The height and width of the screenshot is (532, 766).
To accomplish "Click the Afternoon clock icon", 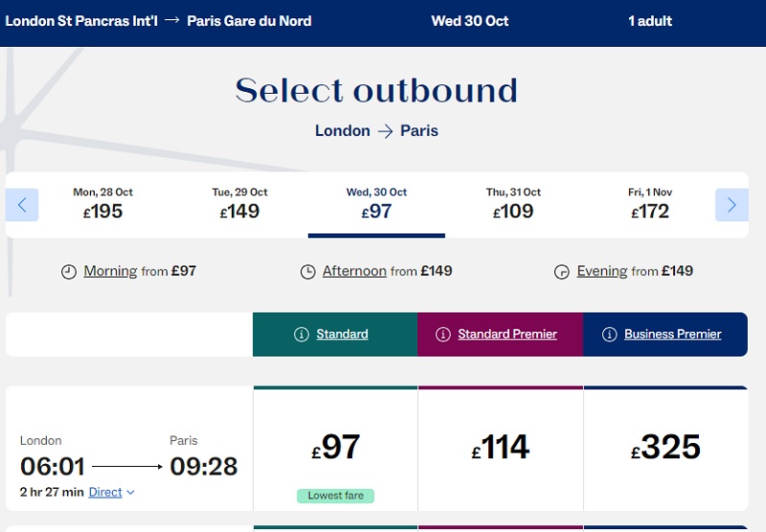I will pos(307,272).
